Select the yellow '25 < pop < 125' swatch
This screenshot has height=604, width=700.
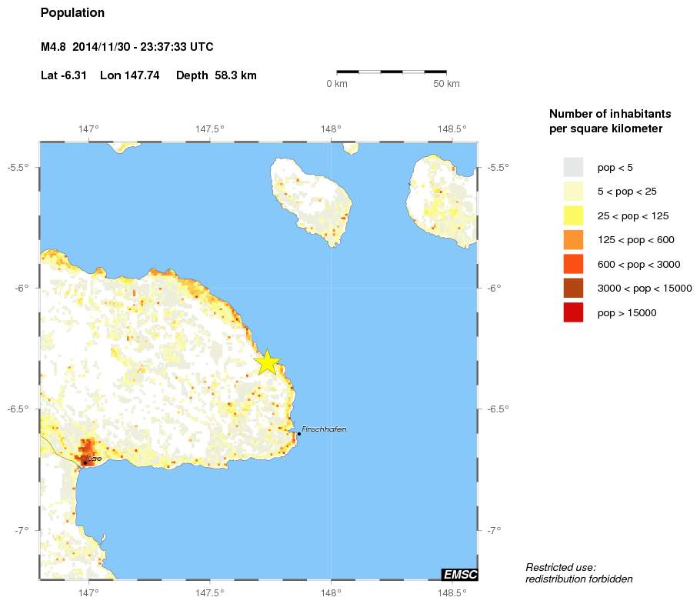pos(573,215)
